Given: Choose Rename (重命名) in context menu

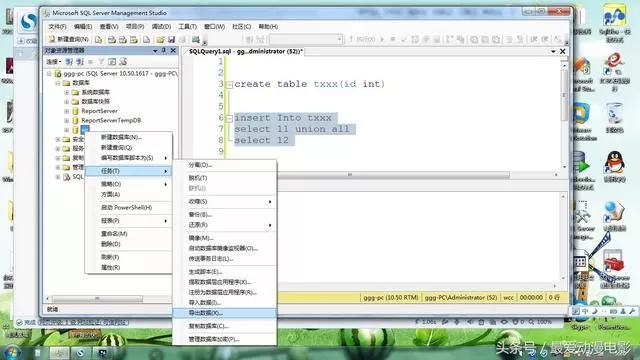Looking at the screenshot, I should pos(128,233).
